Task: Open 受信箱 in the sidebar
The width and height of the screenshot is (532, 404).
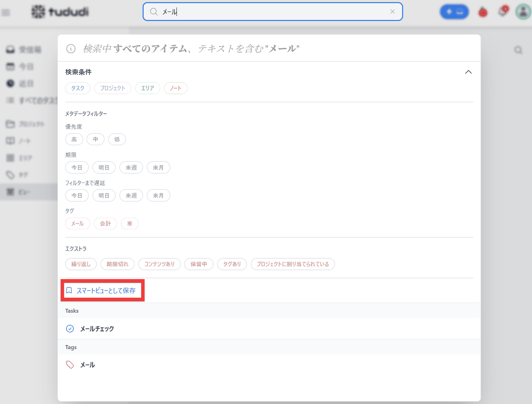Action: tap(30, 50)
